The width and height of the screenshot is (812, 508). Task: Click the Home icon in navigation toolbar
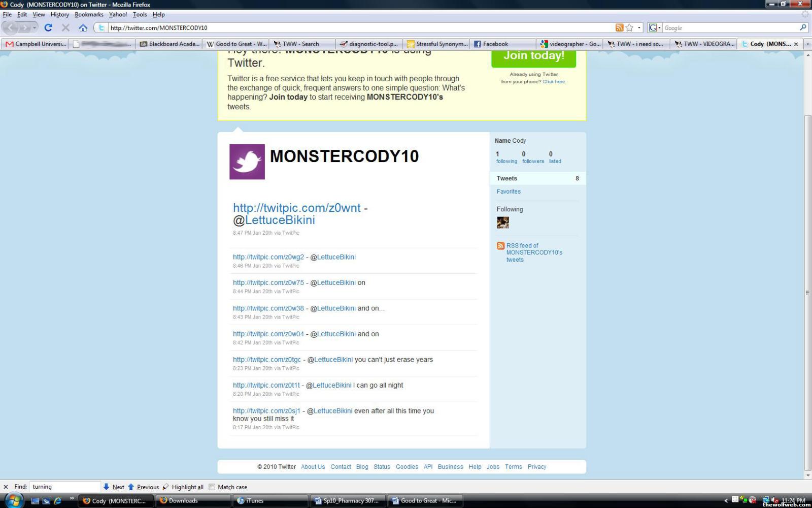click(x=83, y=28)
